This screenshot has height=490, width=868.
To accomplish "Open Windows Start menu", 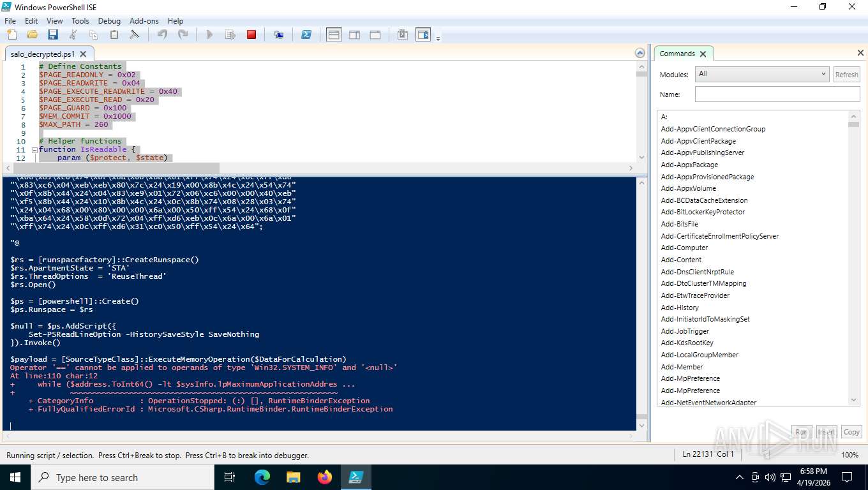I will 15,477.
